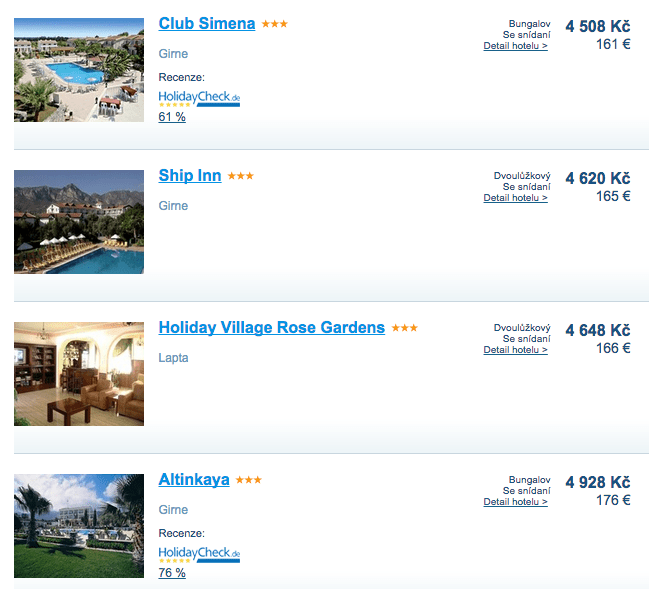The width and height of the screenshot is (658, 589).
Task: Click the 4 928 Kč price for Altinkaya
Action: point(598,482)
